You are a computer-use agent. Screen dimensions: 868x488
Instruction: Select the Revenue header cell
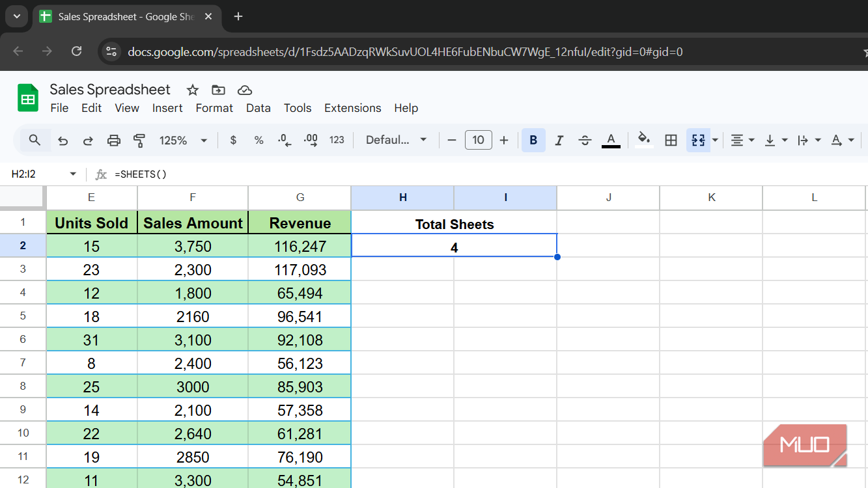click(300, 223)
